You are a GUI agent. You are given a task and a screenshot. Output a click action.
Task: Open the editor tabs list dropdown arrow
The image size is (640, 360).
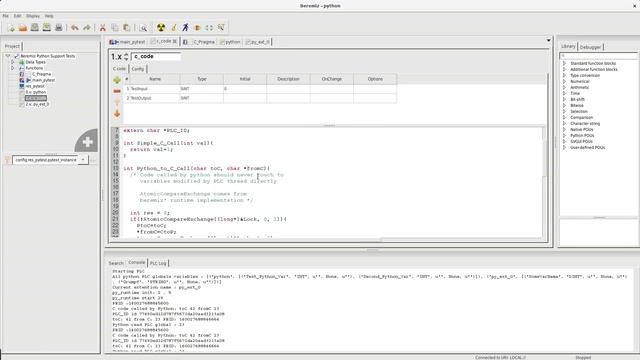[x=548, y=40]
